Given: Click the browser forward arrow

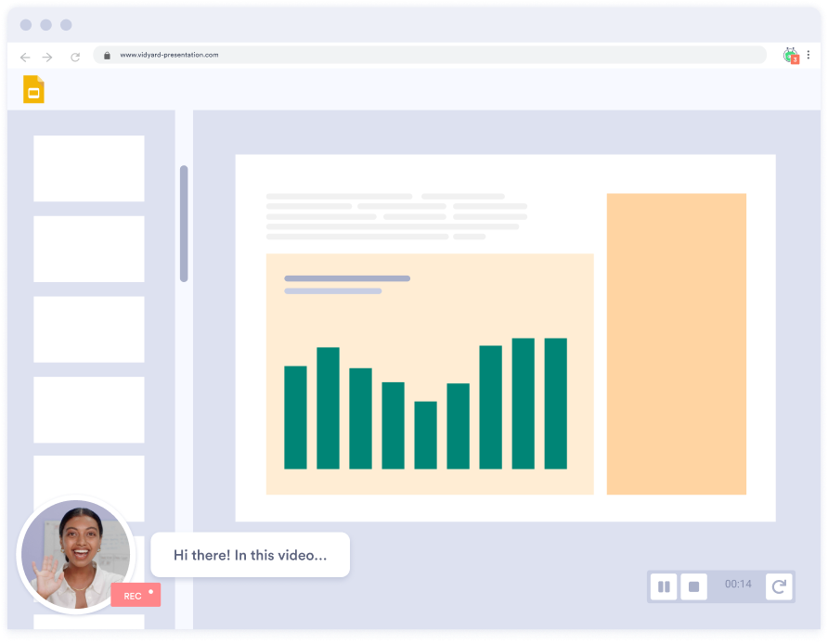Looking at the screenshot, I should (x=49, y=56).
